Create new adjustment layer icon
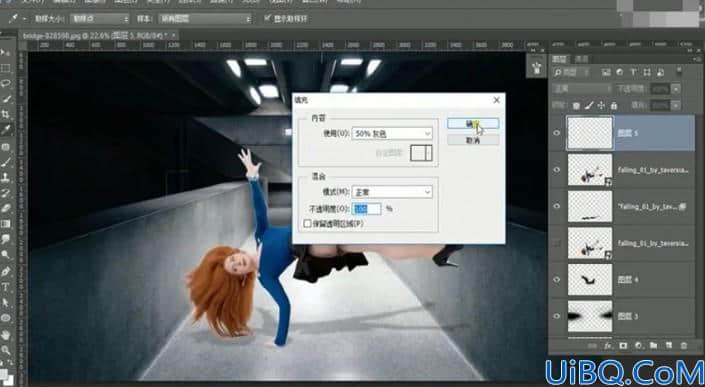 tap(638, 346)
